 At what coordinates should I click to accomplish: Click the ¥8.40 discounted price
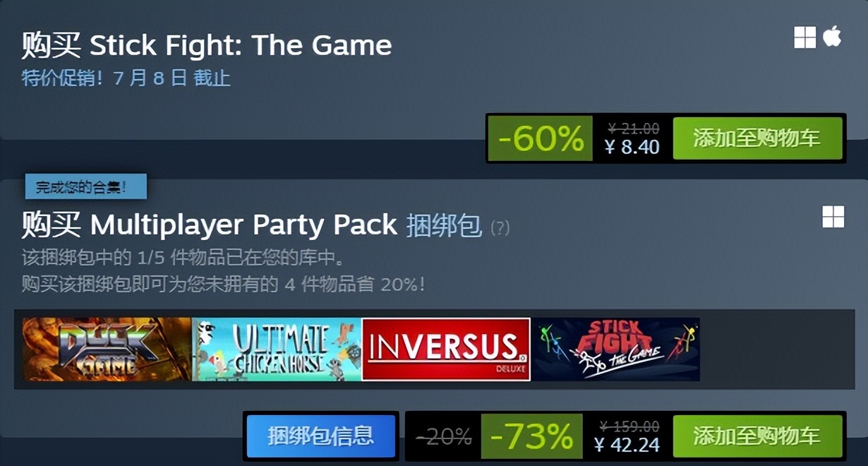click(632, 147)
